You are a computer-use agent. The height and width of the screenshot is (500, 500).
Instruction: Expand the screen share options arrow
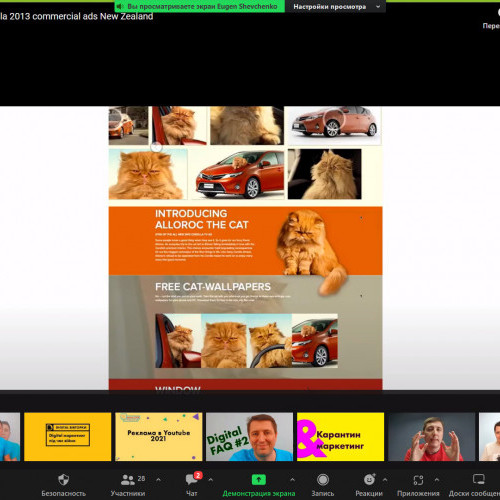(x=292, y=480)
